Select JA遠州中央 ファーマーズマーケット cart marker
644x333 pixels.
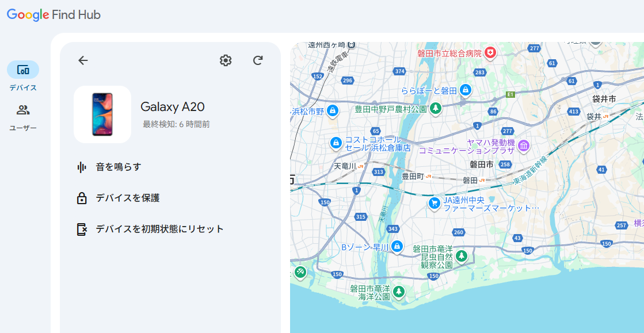434,202
